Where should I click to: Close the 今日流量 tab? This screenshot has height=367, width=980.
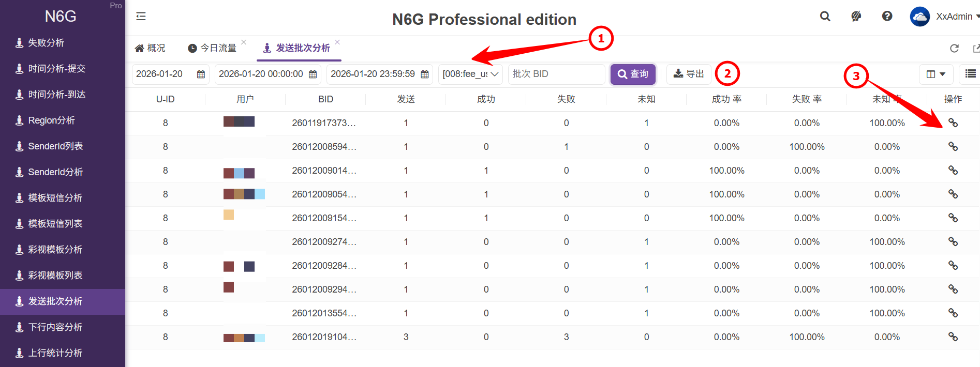[x=244, y=42]
